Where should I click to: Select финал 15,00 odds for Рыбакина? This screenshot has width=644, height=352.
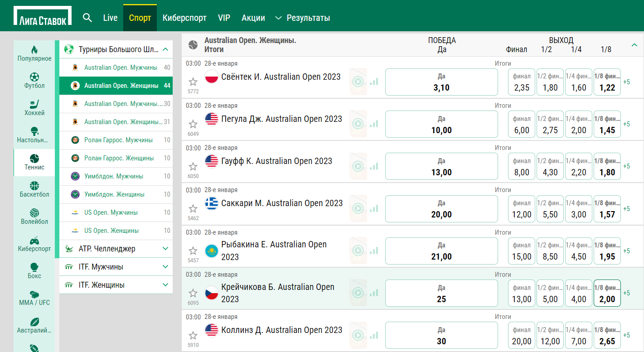(x=522, y=251)
